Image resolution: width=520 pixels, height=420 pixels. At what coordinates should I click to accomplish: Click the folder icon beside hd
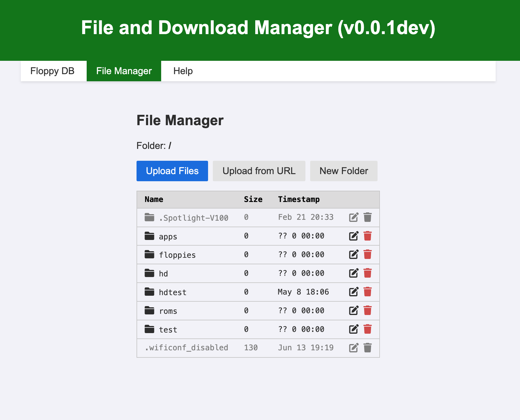(149, 273)
